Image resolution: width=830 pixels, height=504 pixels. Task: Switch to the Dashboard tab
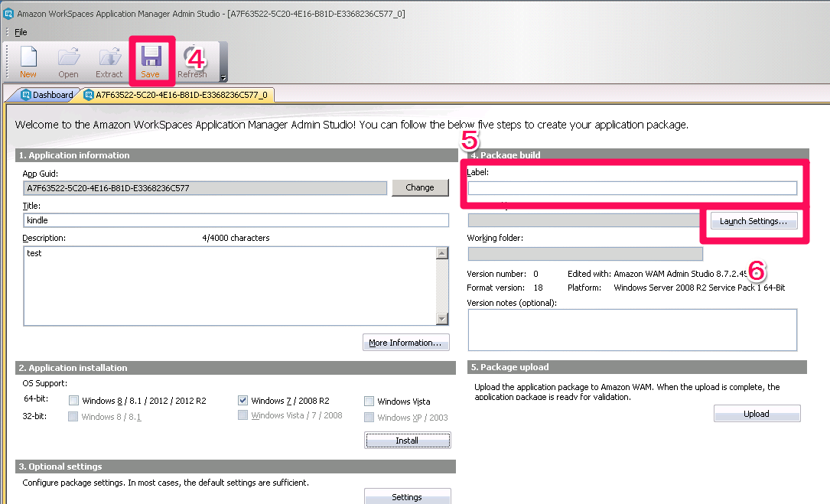(47, 95)
